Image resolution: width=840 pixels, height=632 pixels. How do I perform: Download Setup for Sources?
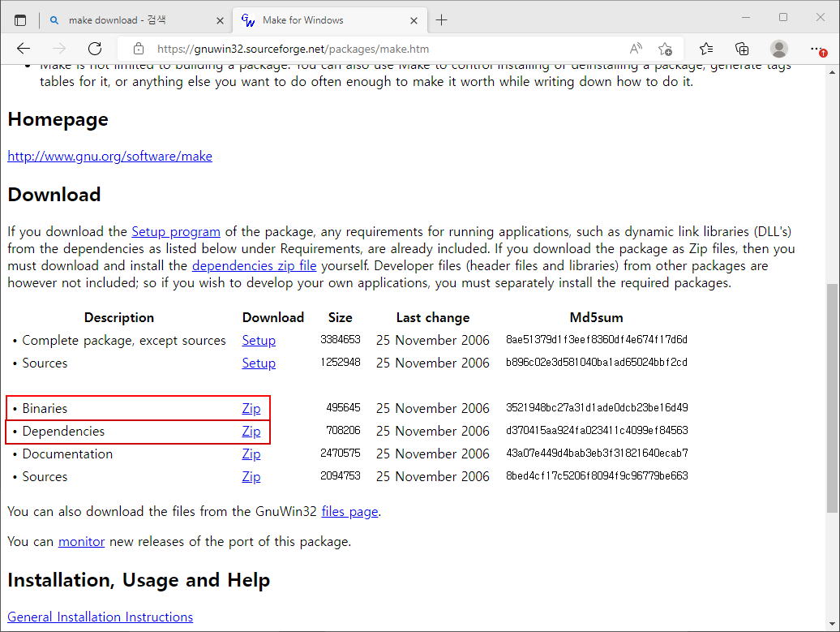259,363
